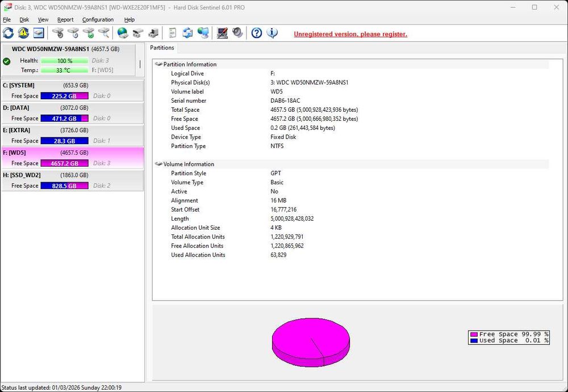
Task: Click the blue Used Space legend swatch
Action: [474, 340]
